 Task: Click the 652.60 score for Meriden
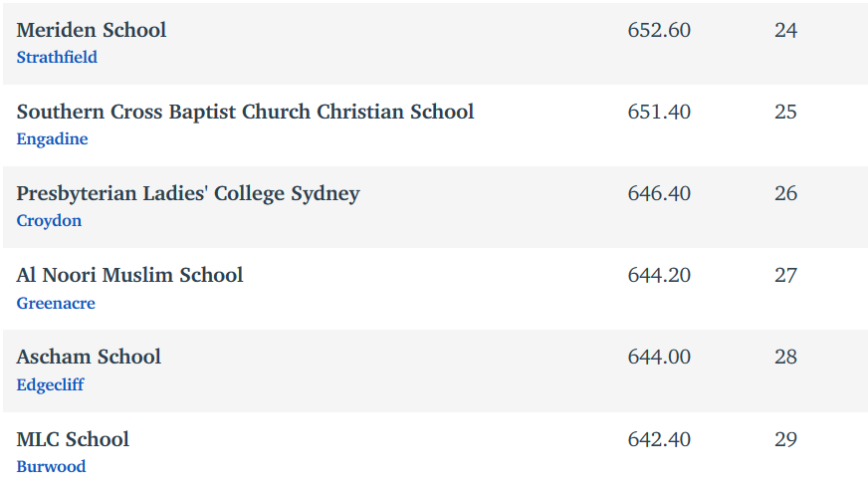(659, 30)
